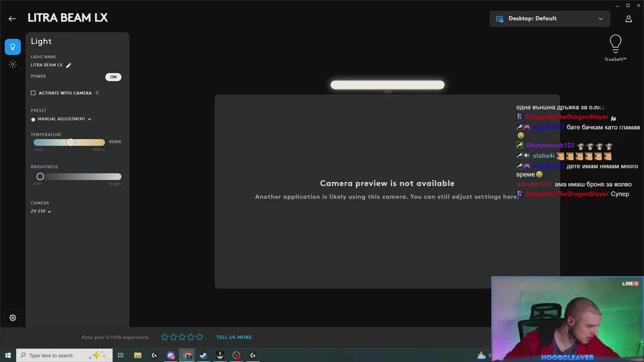Click the TrueSoft lightbulb icon

tap(615, 44)
